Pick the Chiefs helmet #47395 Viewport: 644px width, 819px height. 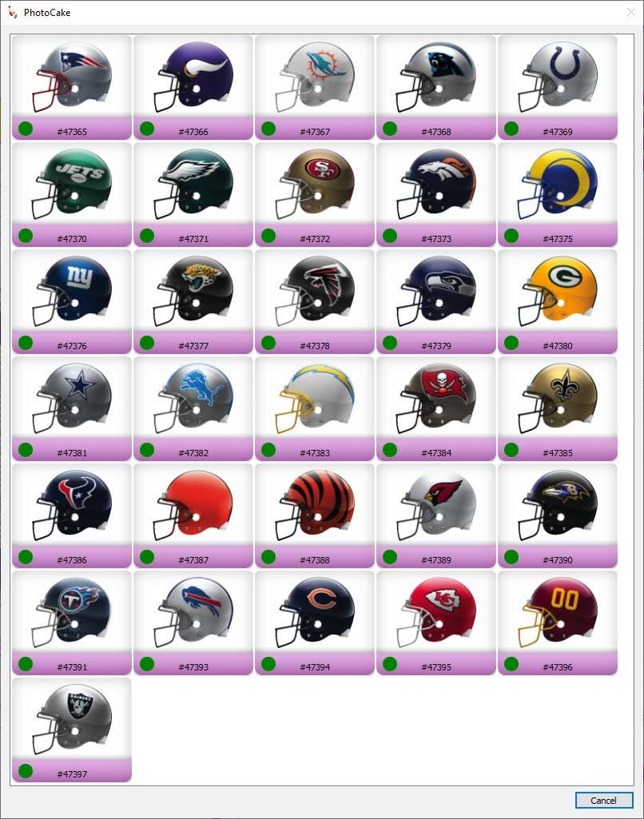pos(436,613)
